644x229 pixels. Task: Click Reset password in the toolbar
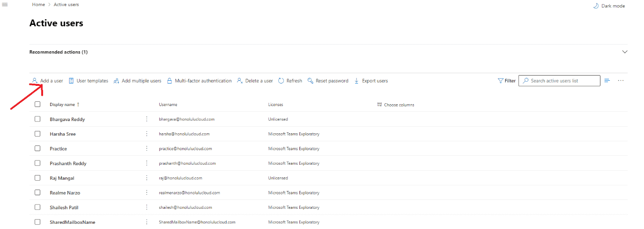[x=328, y=81]
